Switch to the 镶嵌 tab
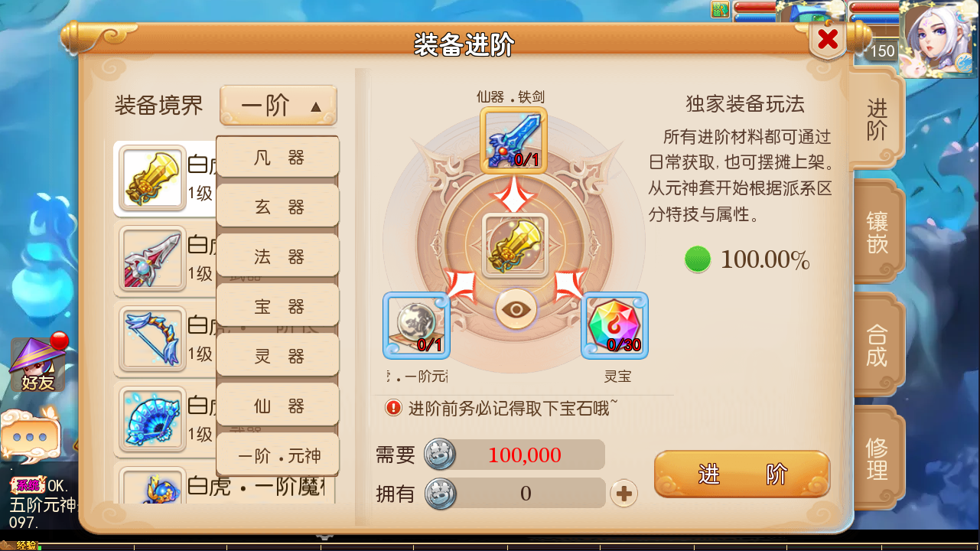Image resolution: width=980 pixels, height=551 pixels. click(x=877, y=233)
